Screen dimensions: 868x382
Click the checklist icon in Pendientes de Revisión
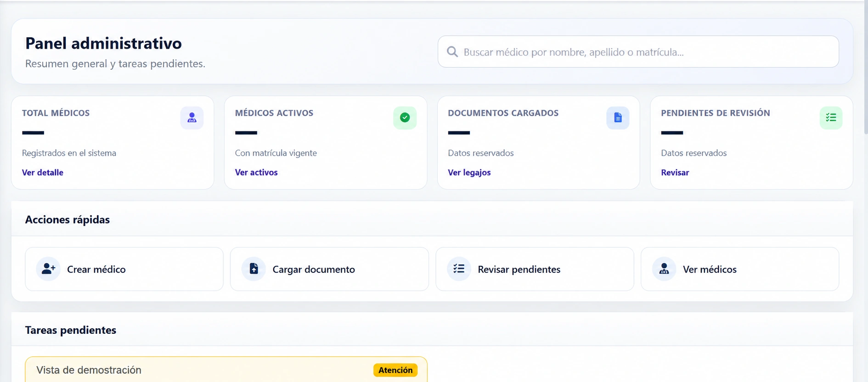[831, 118]
